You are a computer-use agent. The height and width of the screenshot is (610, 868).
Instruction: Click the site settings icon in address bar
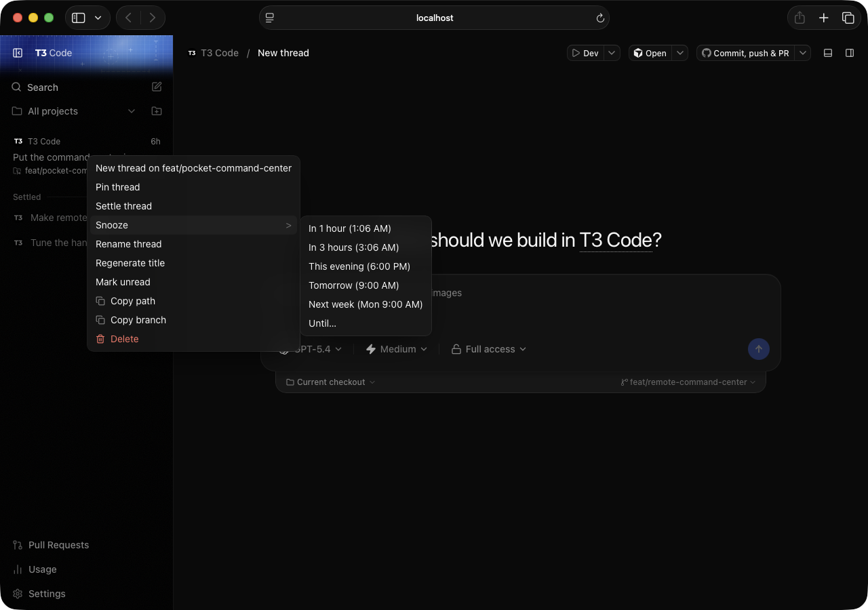(270, 18)
